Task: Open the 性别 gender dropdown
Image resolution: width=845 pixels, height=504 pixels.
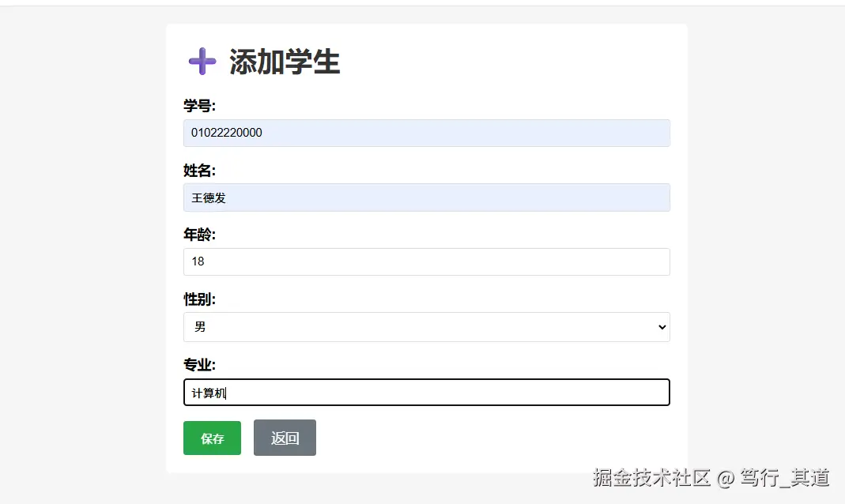Action: click(427, 326)
